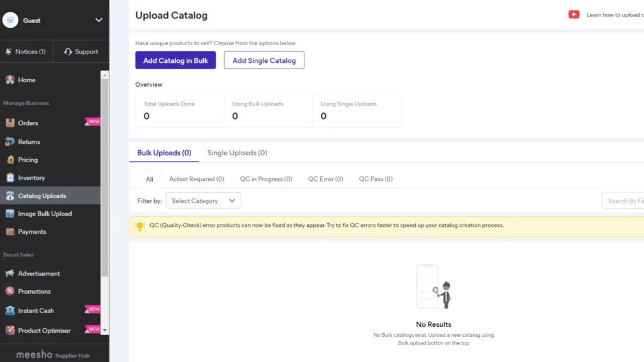Select the QC Error filter tab

[x=325, y=178]
